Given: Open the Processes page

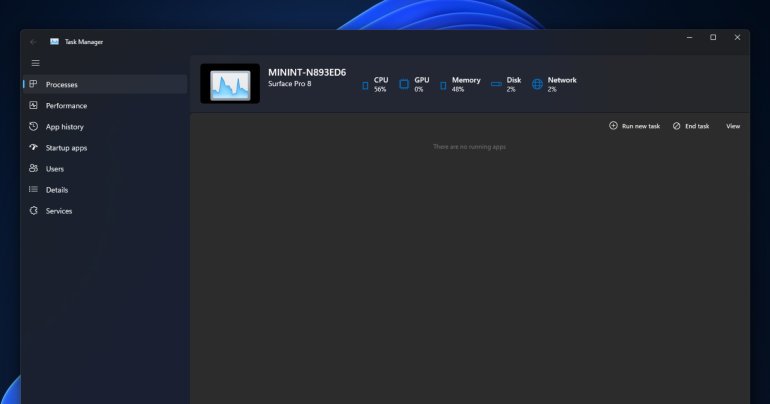Looking at the screenshot, I should pyautogui.click(x=61, y=85).
